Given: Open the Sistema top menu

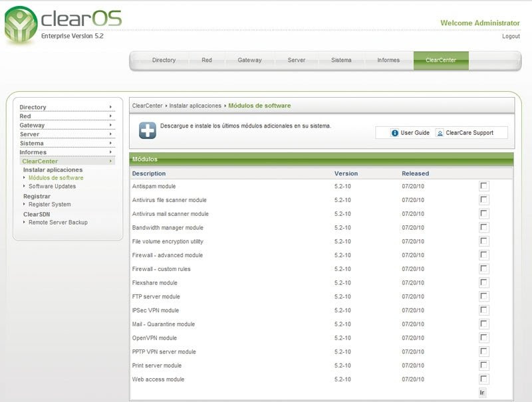Looking at the screenshot, I should [341, 60].
